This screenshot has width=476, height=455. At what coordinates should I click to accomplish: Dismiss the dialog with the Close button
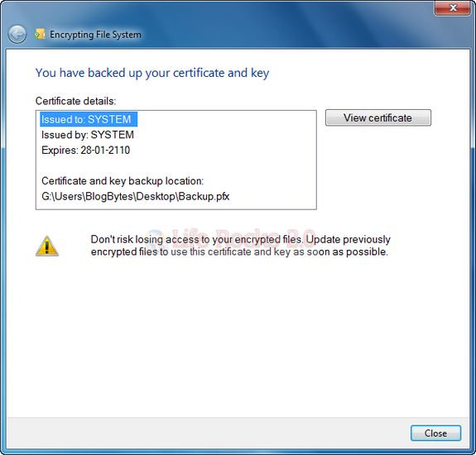pyautogui.click(x=435, y=433)
